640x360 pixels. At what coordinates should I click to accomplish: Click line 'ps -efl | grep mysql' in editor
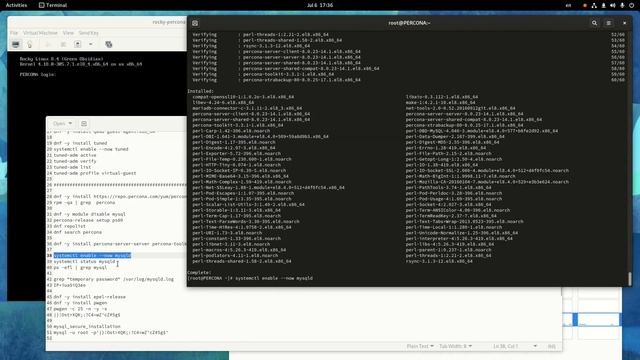tap(80, 267)
